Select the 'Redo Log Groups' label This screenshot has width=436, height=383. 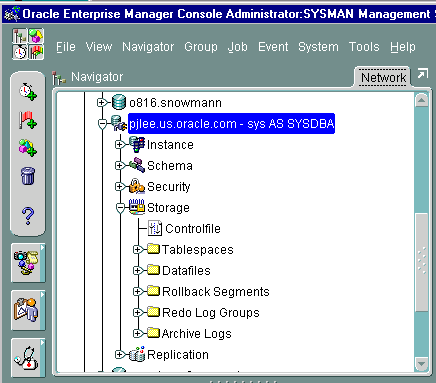pyautogui.click(x=211, y=313)
